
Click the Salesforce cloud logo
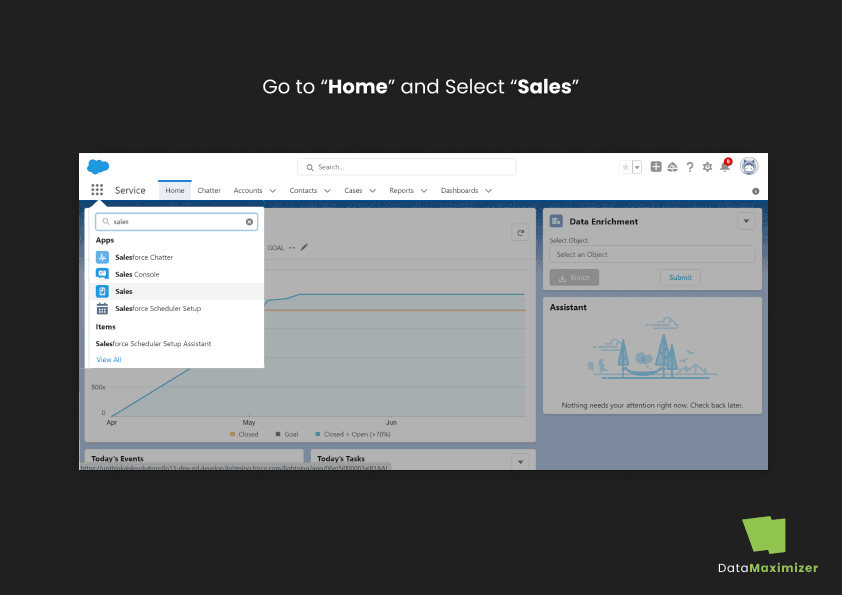[98, 166]
